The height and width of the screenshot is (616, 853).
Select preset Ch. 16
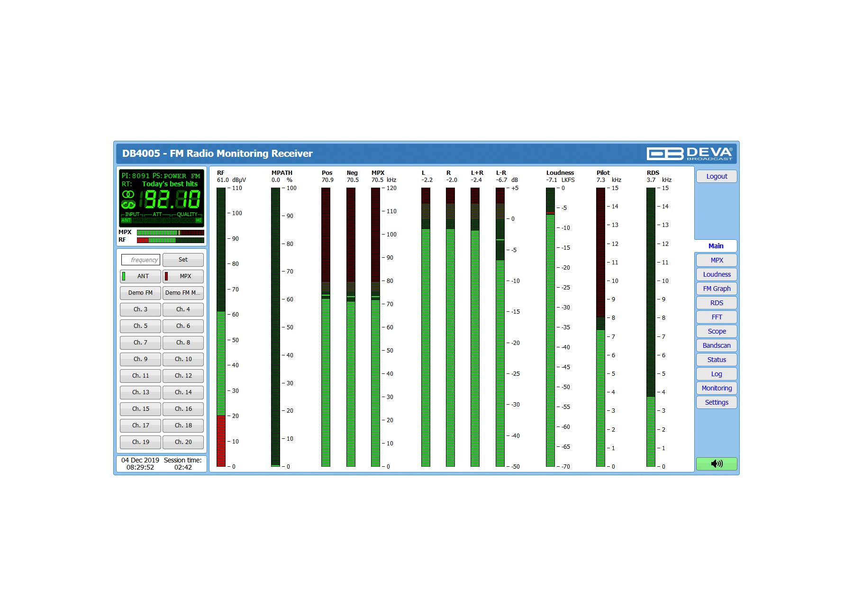coord(183,409)
